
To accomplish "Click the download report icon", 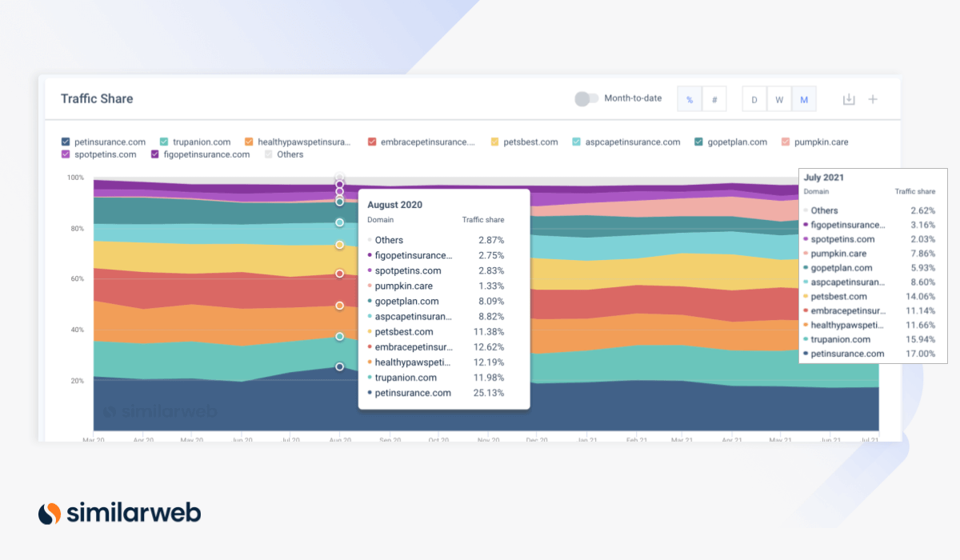I will (x=848, y=98).
